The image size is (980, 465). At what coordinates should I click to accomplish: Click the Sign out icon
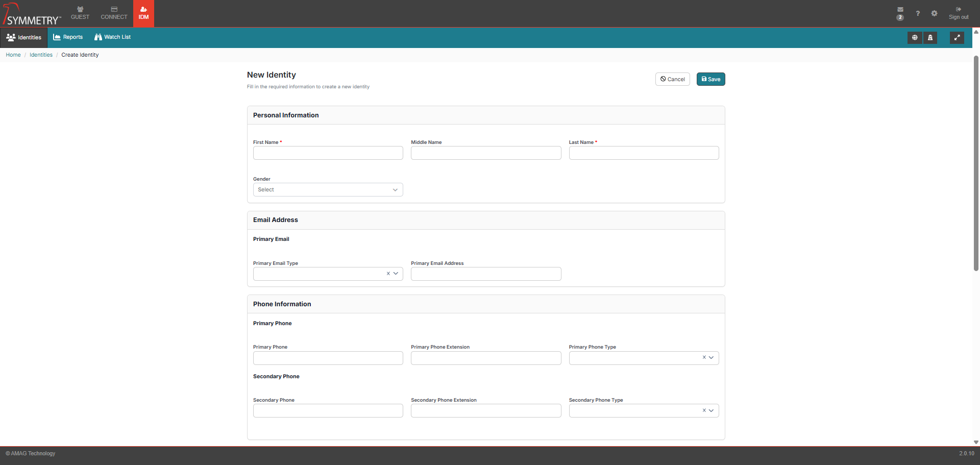click(958, 10)
